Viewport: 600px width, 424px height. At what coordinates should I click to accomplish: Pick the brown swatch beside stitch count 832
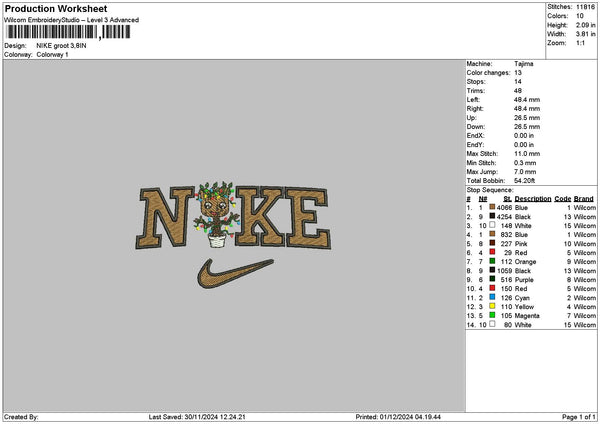(x=492, y=234)
